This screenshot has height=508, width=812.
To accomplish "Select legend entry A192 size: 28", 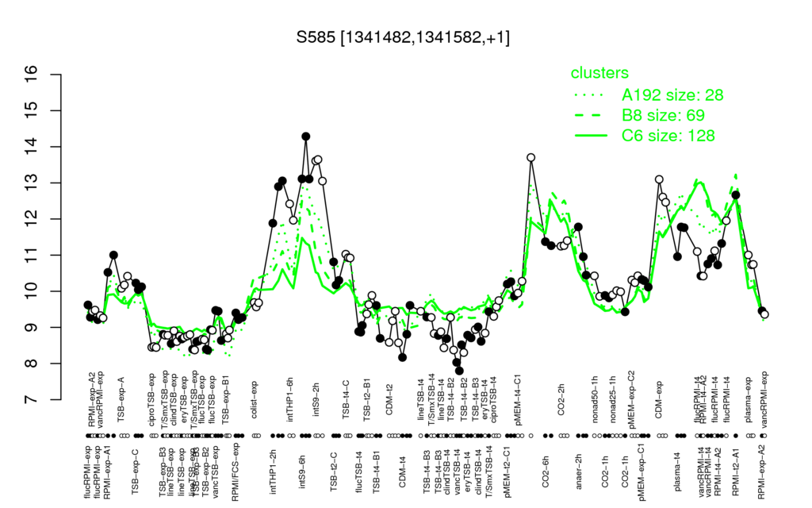I will coord(672,95).
